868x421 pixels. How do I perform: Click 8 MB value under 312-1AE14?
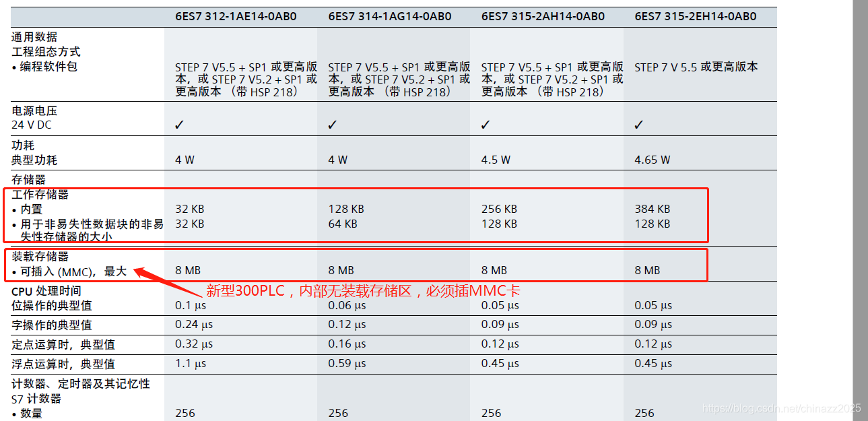pos(188,271)
